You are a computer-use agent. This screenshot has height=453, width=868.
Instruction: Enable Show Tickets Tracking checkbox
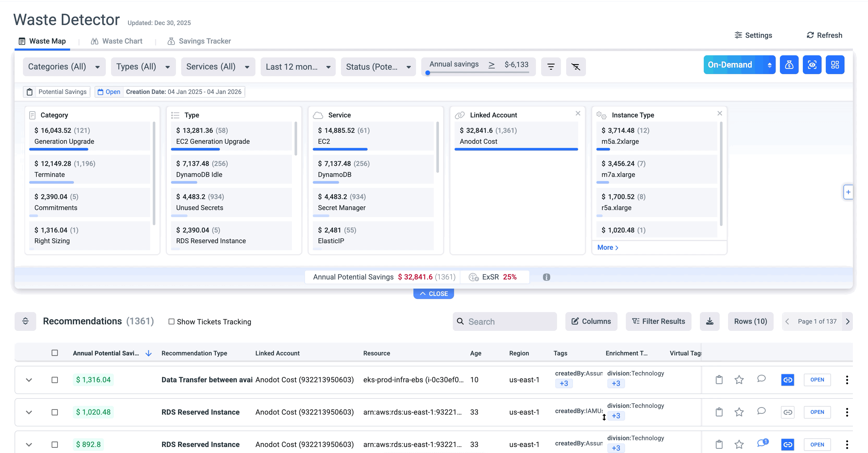(x=172, y=321)
